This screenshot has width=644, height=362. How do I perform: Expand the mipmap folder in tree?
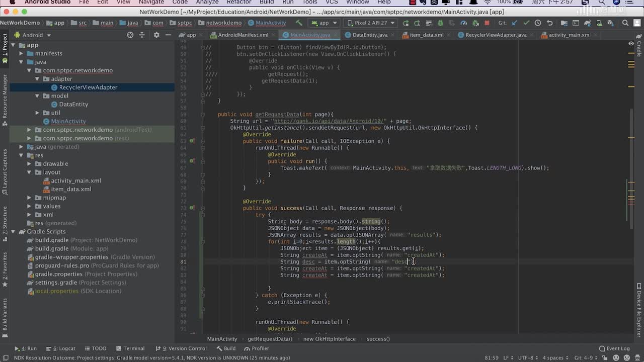click(29, 198)
